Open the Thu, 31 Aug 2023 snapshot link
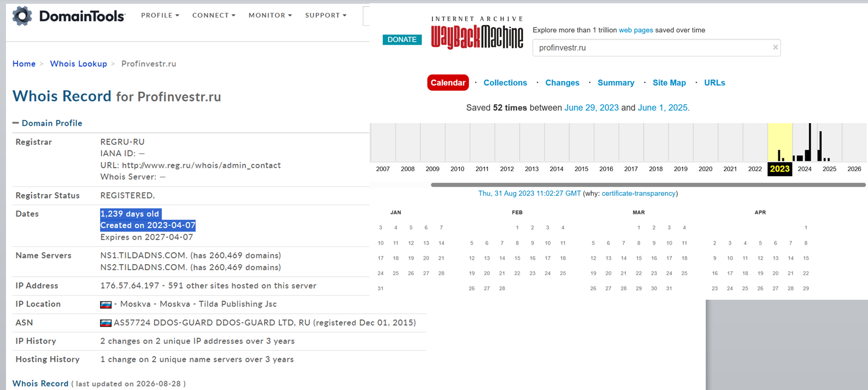 point(530,194)
